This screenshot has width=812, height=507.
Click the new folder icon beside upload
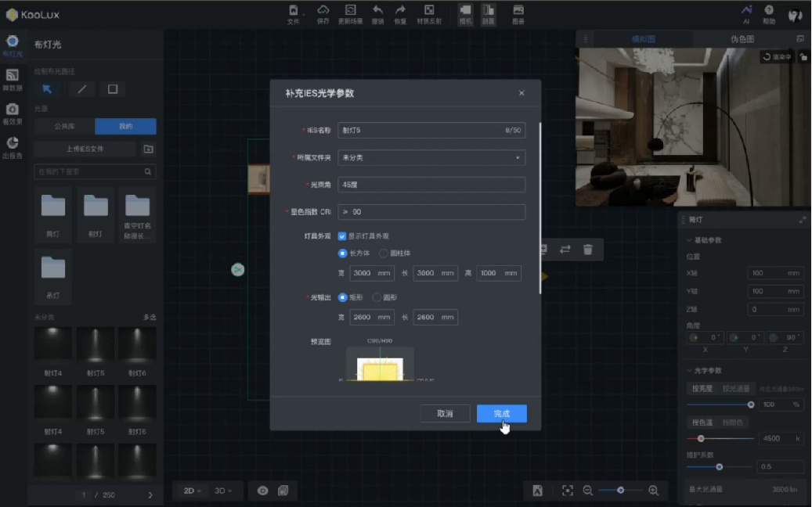click(x=148, y=149)
